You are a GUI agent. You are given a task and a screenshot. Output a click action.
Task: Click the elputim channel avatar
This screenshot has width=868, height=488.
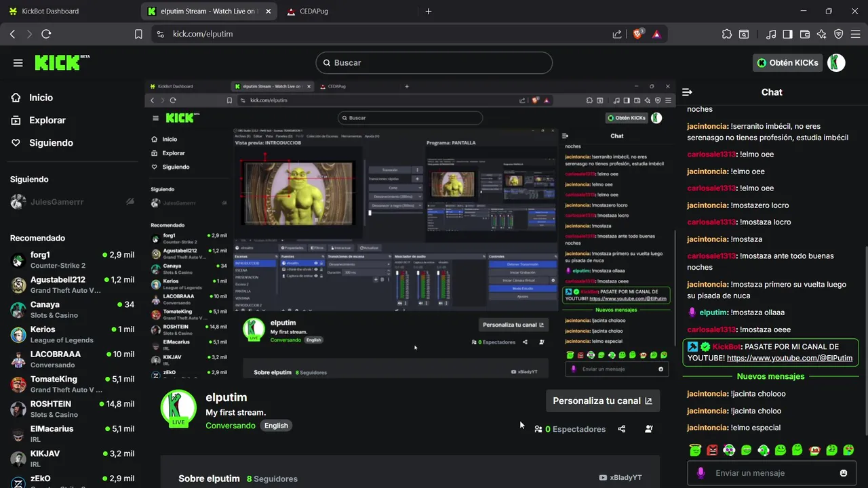pyautogui.click(x=178, y=408)
